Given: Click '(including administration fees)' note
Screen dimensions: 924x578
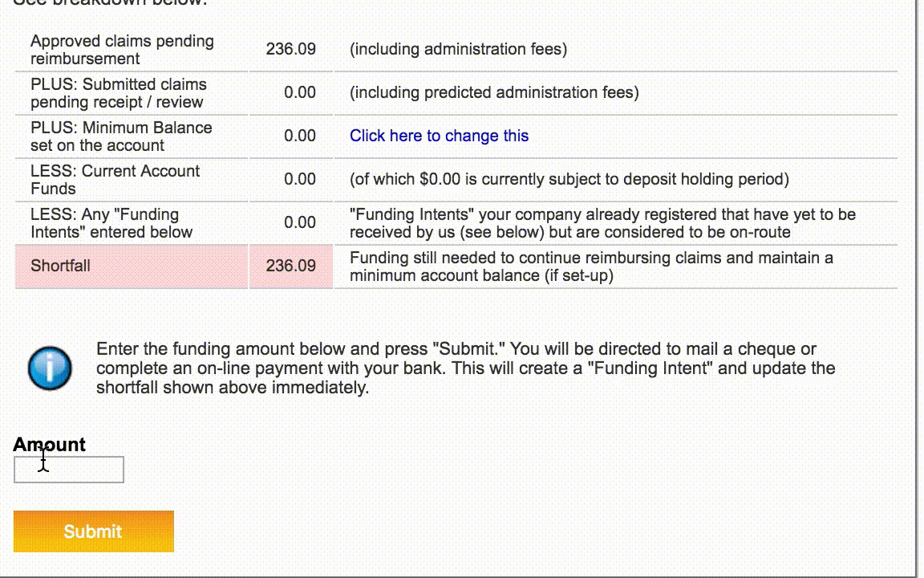Looking at the screenshot, I should point(459,49).
